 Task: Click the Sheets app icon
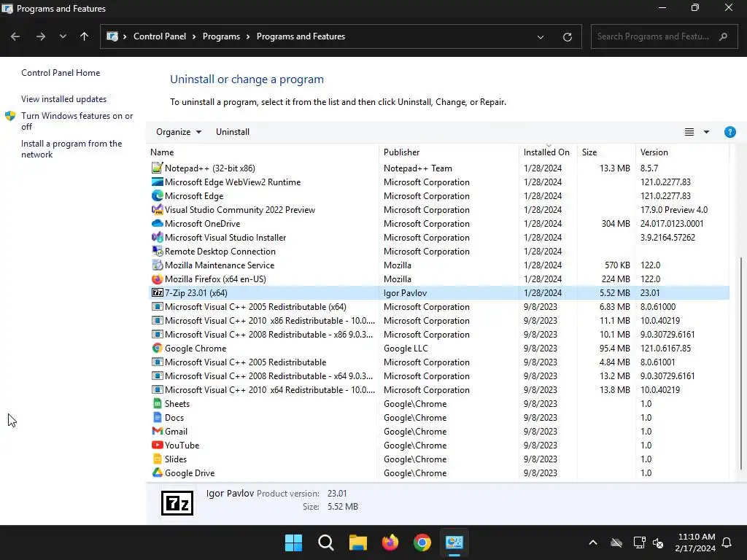coord(158,403)
